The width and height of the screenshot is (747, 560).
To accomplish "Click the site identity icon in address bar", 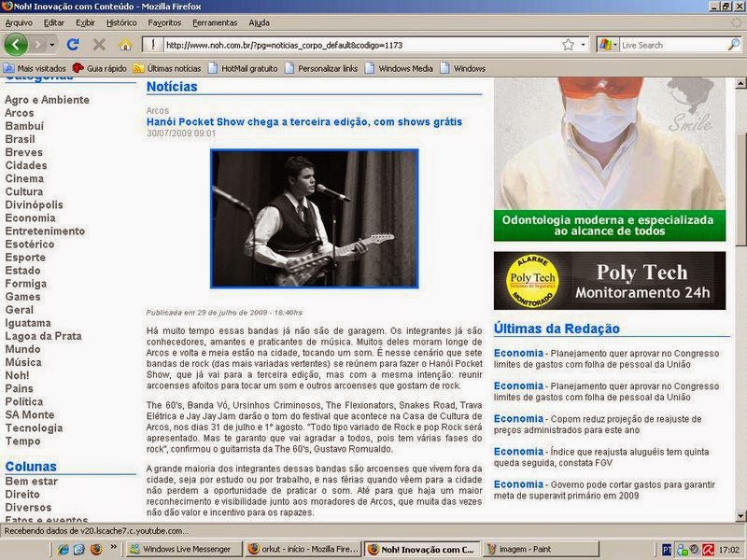I will point(153,45).
